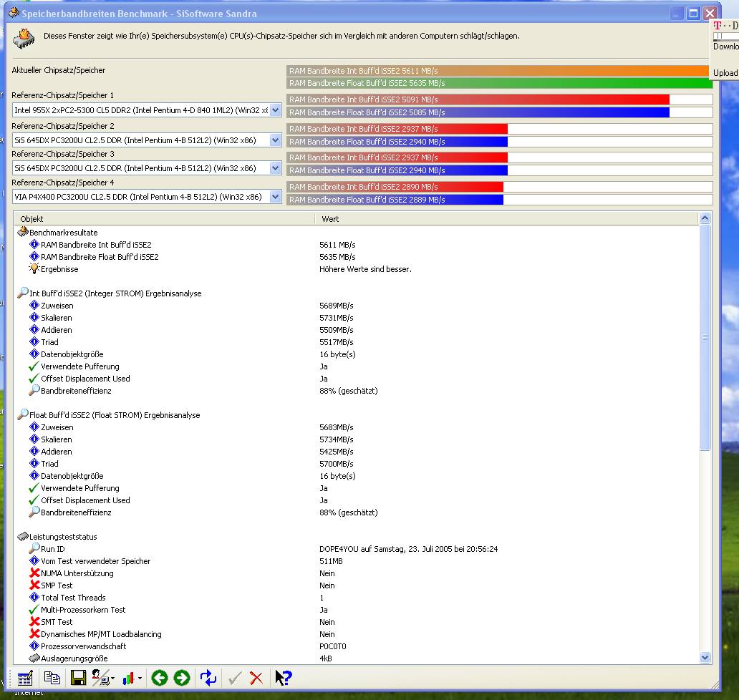The image size is (739, 700).
Task: Open Referenz-Chipsatz/Speicher 4 dropdown (VIA P4X400)
Action: pyautogui.click(x=276, y=196)
